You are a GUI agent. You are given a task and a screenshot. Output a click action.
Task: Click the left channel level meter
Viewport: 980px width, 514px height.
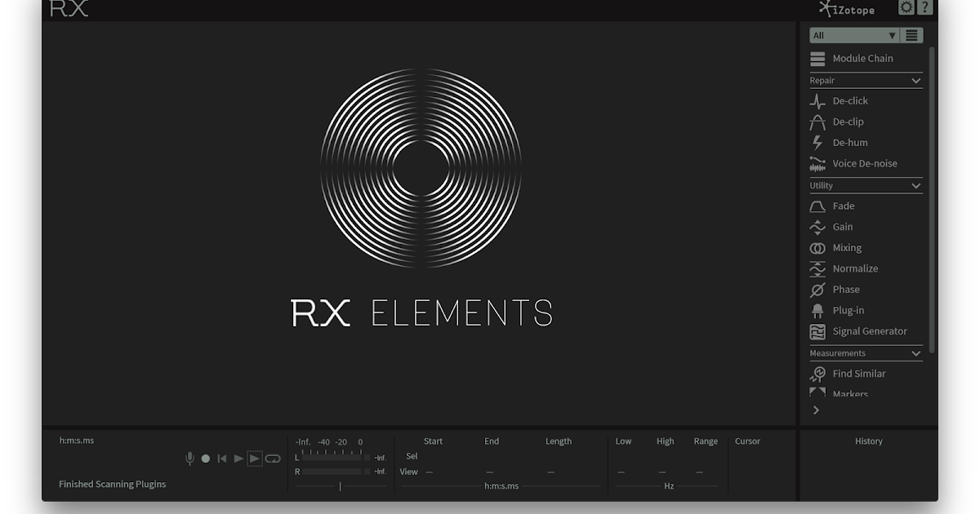(x=332, y=458)
